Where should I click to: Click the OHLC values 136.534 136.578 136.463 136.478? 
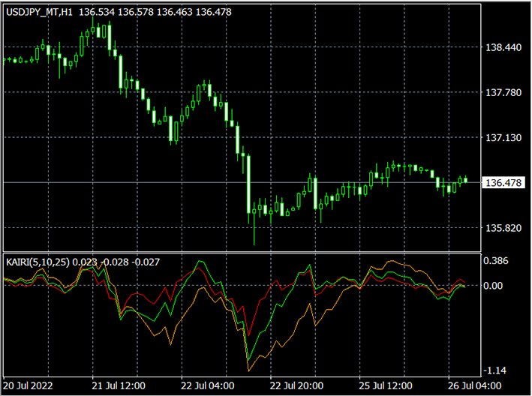pyautogui.click(x=155, y=12)
